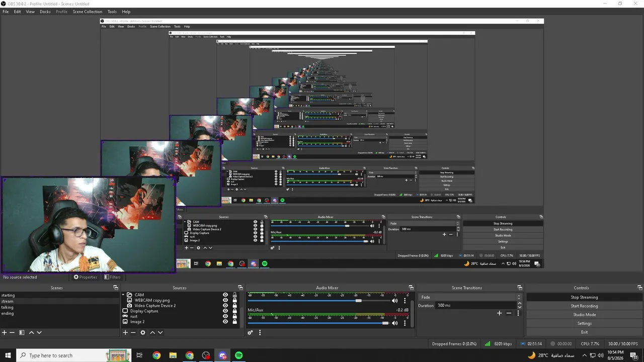Open top audio channel options three dots

coord(405,301)
